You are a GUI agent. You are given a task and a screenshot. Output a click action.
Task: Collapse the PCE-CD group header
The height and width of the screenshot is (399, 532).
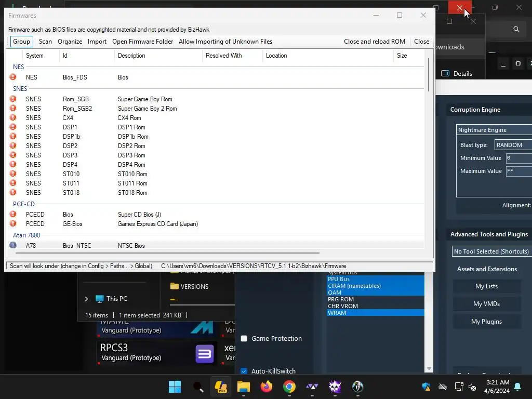click(24, 204)
